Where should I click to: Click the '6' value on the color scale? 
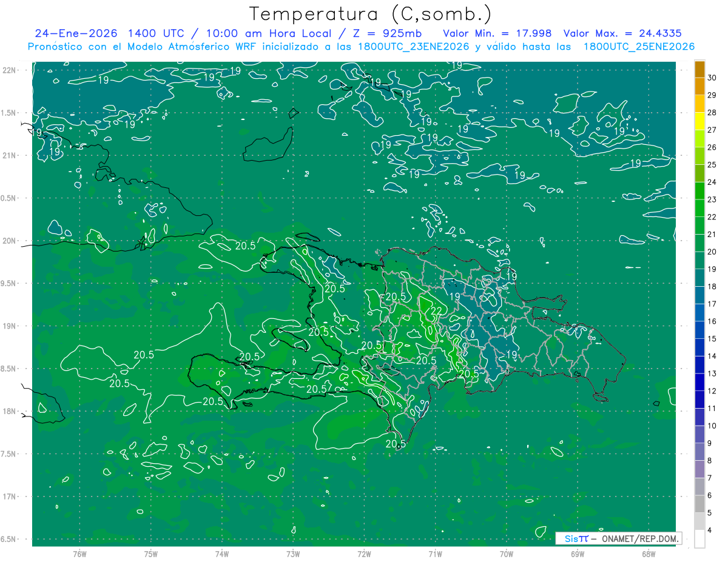[x=710, y=496]
